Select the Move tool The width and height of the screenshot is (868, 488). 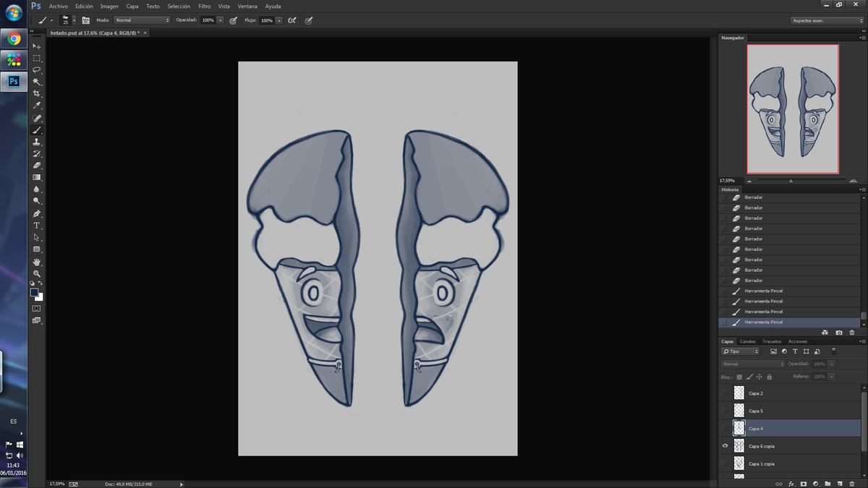[x=37, y=46]
